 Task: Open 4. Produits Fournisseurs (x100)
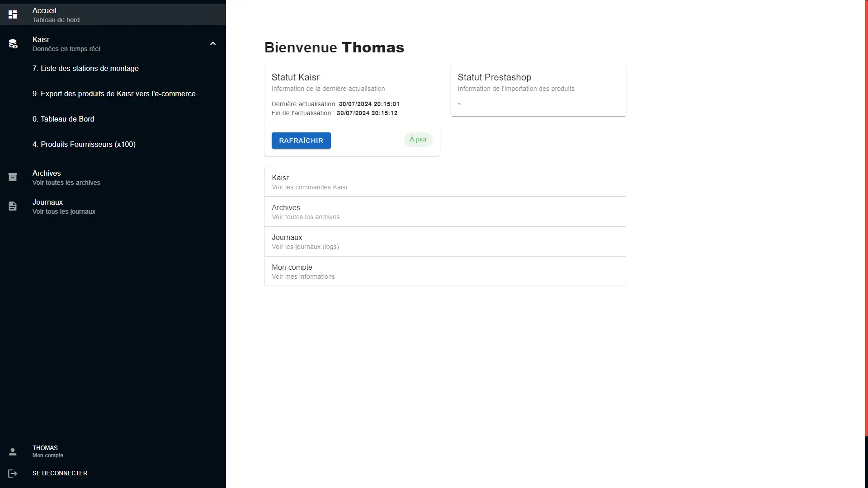click(113, 145)
